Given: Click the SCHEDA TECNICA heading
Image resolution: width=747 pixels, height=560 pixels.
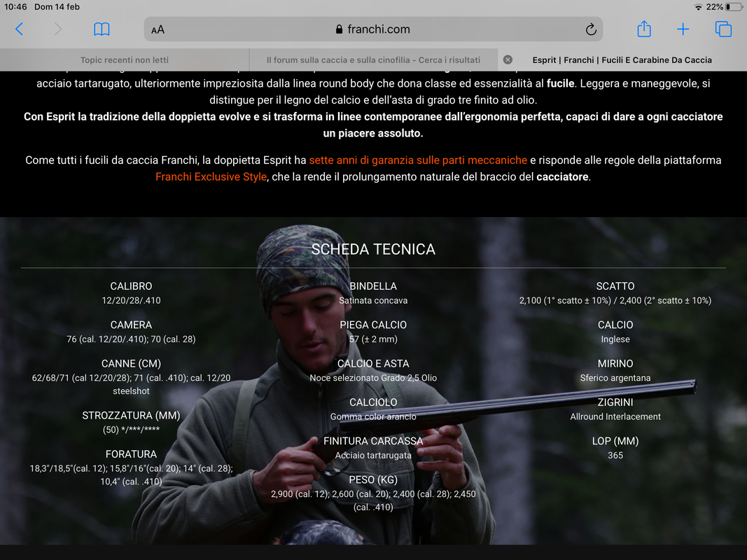Looking at the screenshot, I should click(373, 249).
